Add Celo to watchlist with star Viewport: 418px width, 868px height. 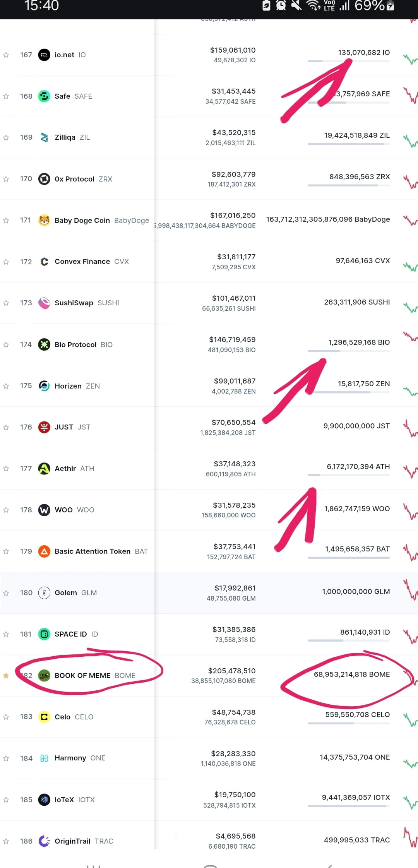pos(6,717)
